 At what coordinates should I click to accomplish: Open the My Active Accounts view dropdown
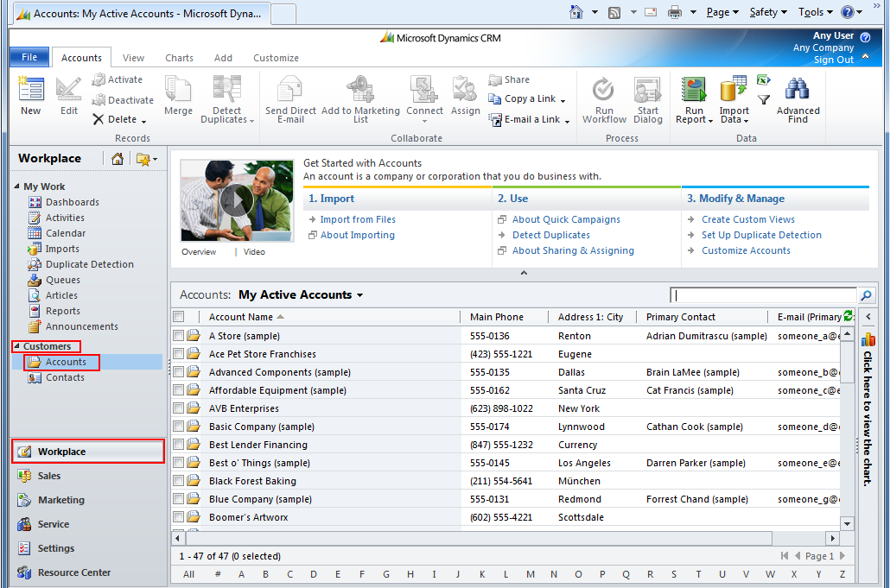359,295
